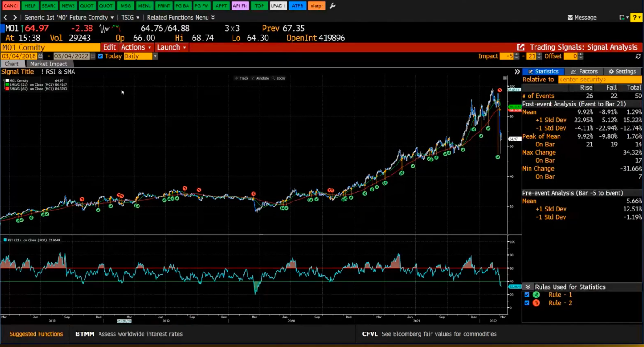
Task: Toggle the Rule - 1 checkbox
Action: coord(527,295)
